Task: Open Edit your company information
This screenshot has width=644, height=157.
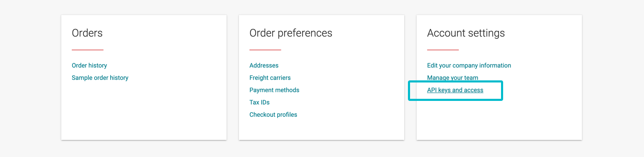Action: [x=469, y=65]
